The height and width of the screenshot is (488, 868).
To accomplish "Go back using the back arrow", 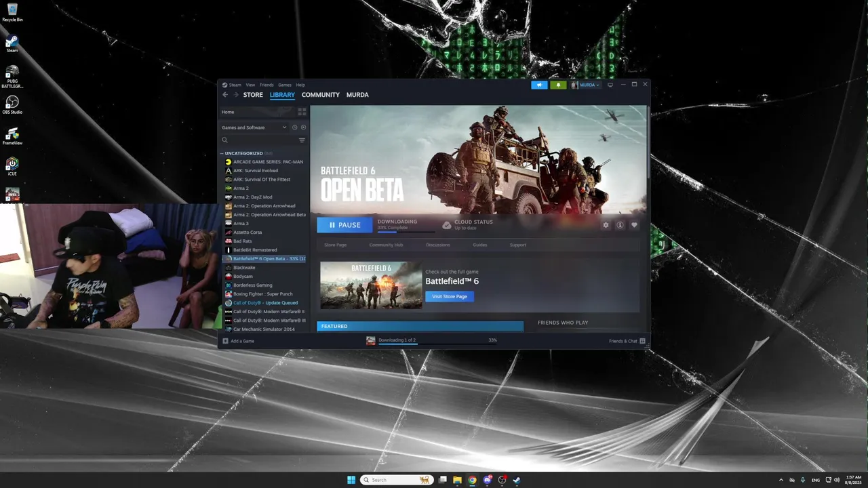I will pos(225,95).
